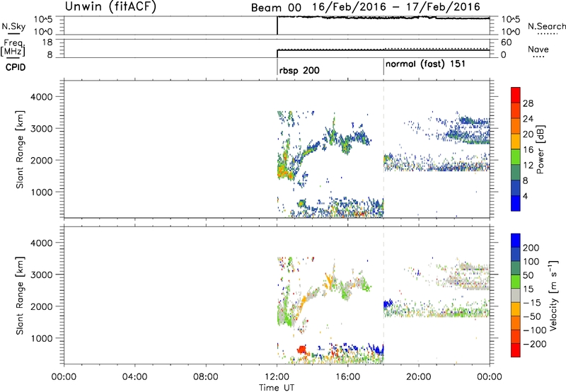Click the red bottom segment of the Velocity color bar
This screenshot has width=566, height=392.
pos(516,350)
